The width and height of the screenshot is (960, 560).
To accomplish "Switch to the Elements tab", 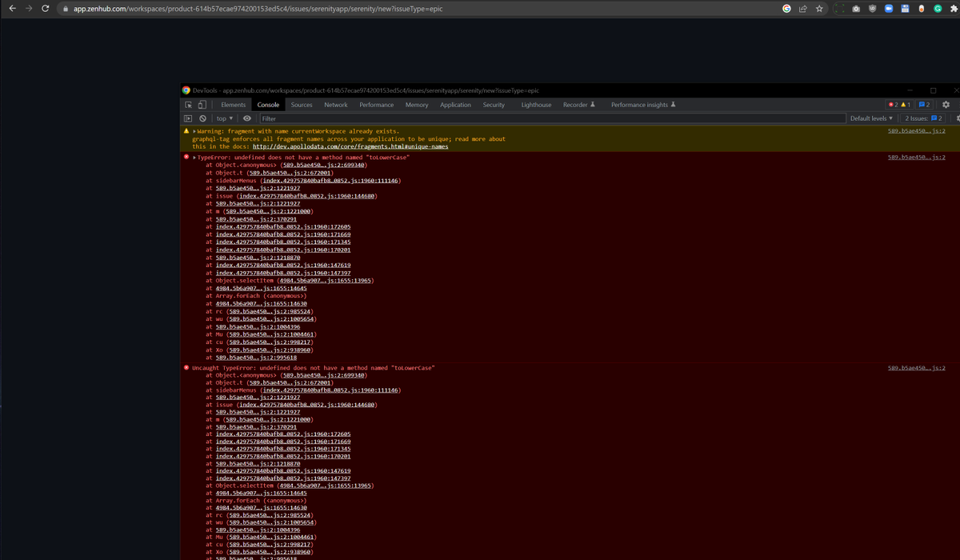I will pos(234,105).
